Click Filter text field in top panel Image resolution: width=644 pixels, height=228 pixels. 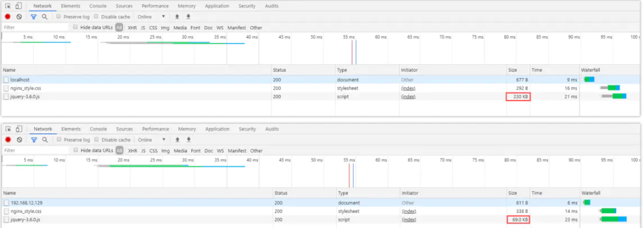(x=35, y=27)
